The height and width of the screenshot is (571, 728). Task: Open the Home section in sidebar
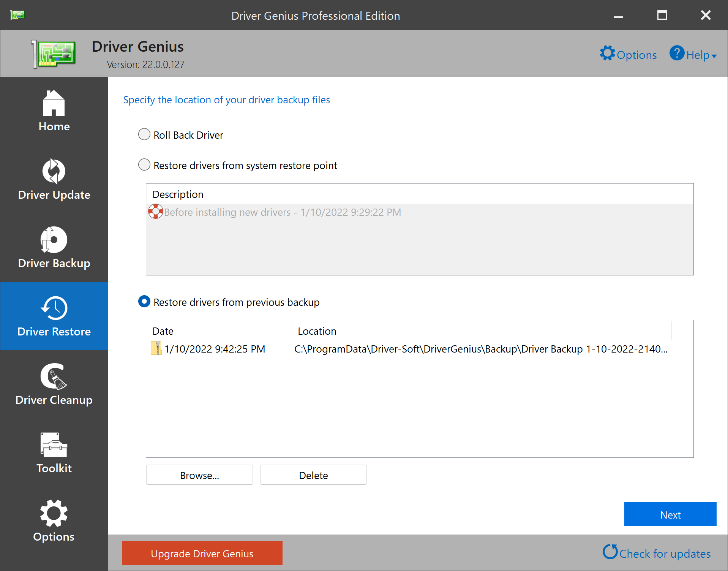coord(54,111)
